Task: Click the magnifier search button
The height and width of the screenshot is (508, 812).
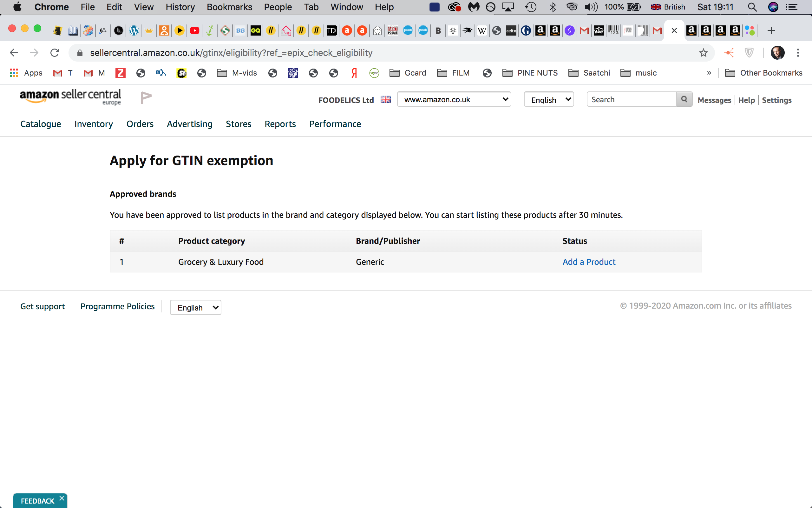Action: click(x=684, y=99)
